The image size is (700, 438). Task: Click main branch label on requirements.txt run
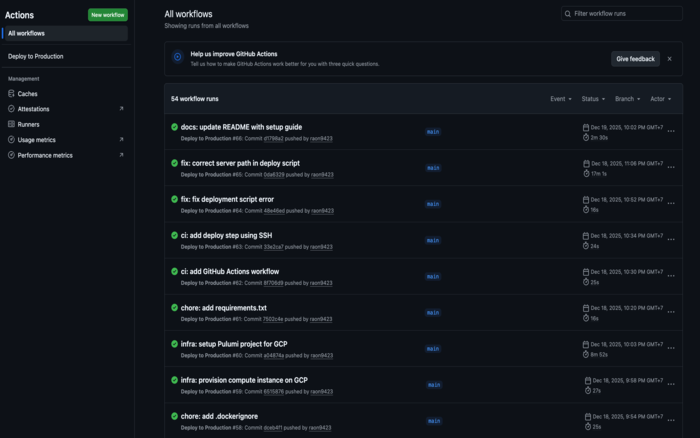click(x=433, y=313)
